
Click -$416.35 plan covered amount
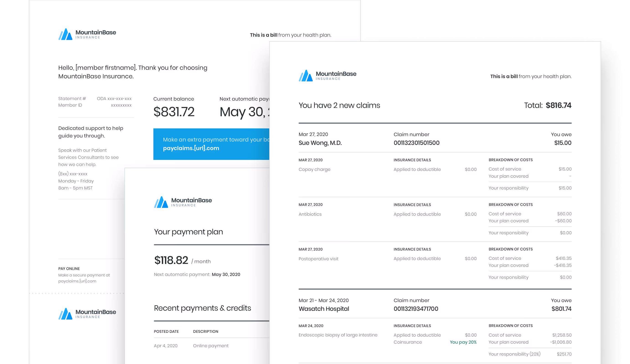click(562, 265)
